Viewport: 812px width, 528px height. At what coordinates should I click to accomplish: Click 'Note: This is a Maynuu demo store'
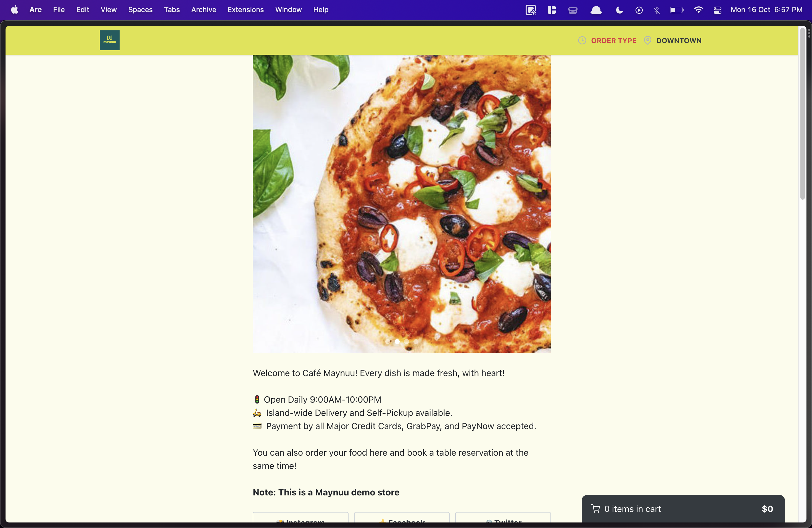point(326,492)
